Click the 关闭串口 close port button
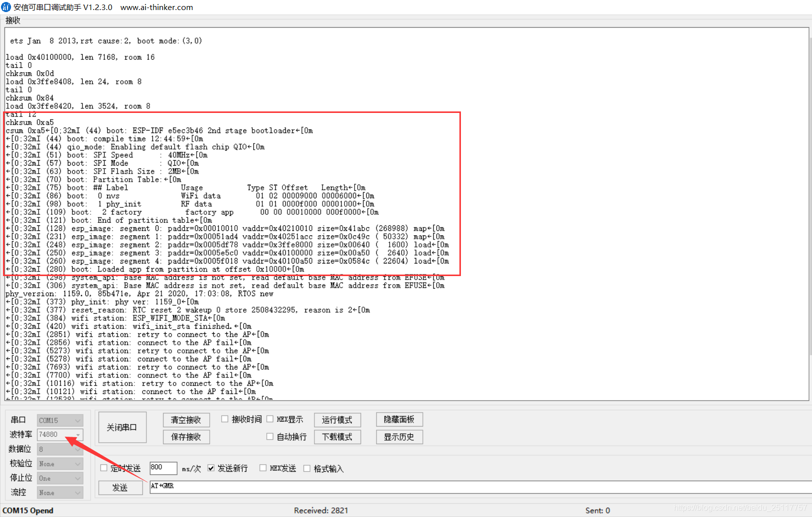812x517 pixels. click(122, 427)
